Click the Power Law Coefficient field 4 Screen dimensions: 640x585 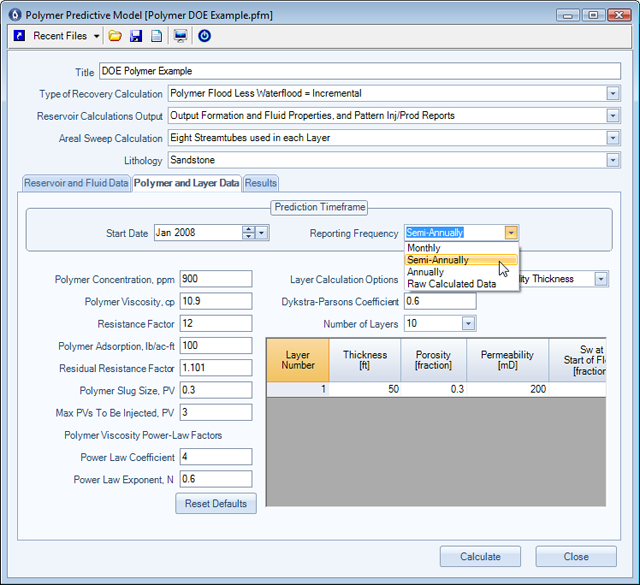click(x=216, y=457)
